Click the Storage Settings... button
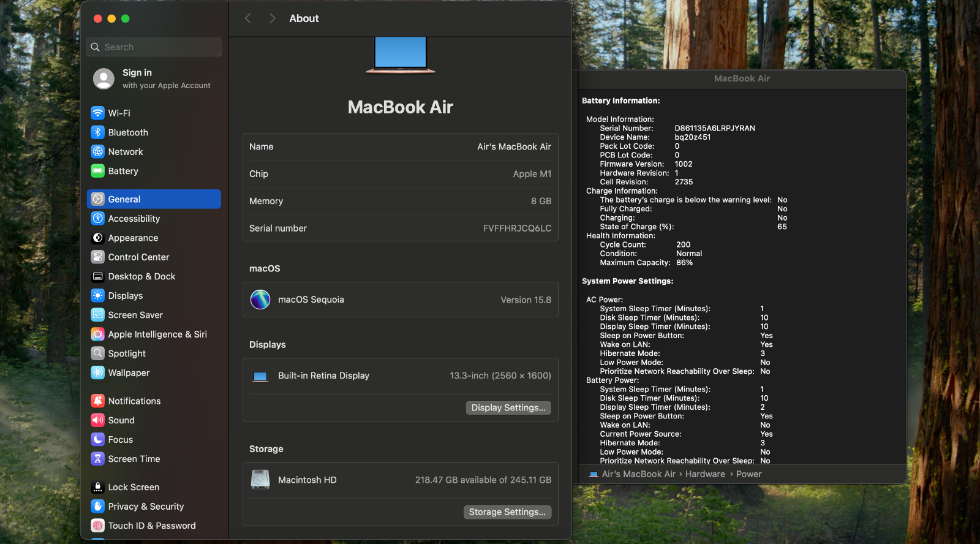Viewport: 980px width, 544px height. 507,512
